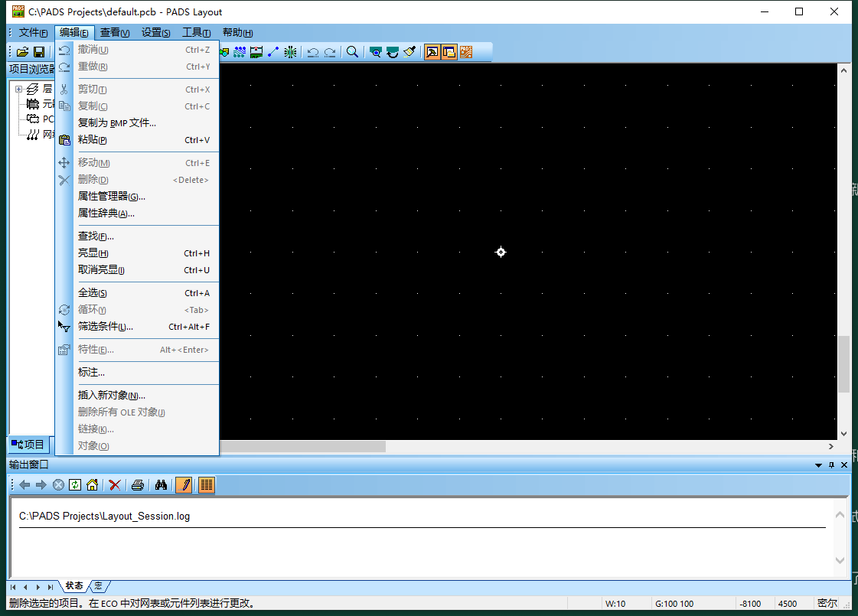
Task: Click the last-tab navigation arrow in the output tabs
Action: point(51,587)
